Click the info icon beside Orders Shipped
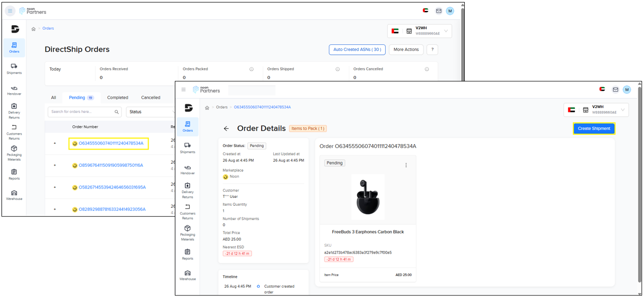This screenshot has width=644, height=297. coord(338,69)
